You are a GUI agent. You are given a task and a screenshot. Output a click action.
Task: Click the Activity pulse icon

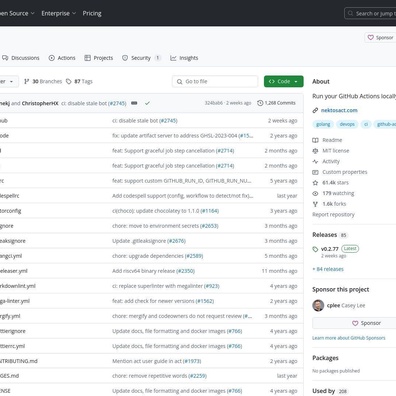[315, 161]
